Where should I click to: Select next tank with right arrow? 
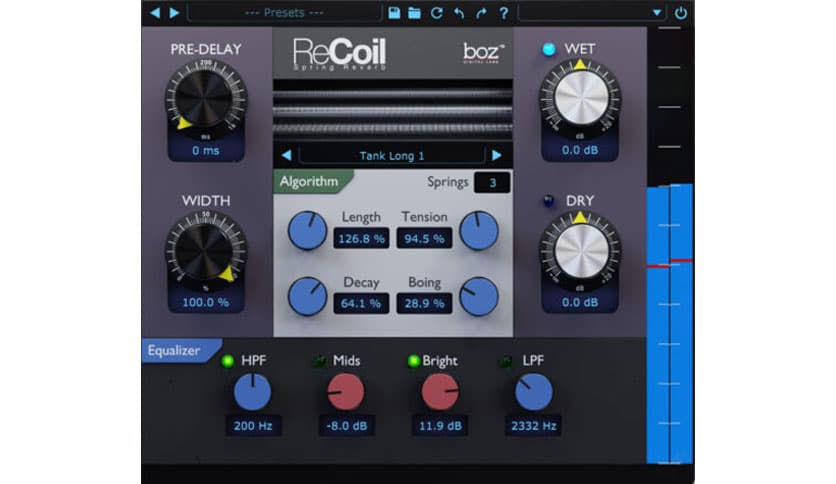pyautogui.click(x=496, y=155)
